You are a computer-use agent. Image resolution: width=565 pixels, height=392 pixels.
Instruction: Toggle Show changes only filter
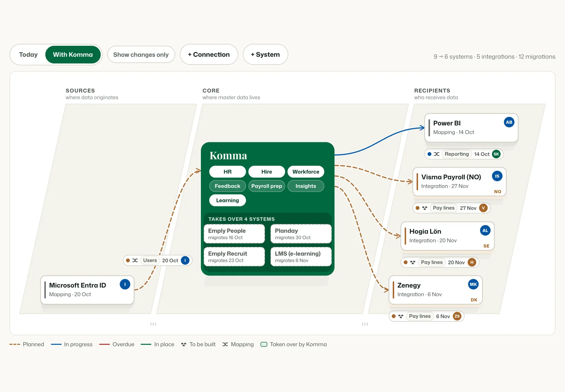pos(141,55)
